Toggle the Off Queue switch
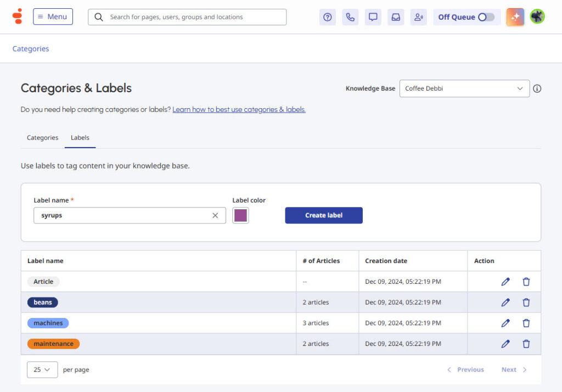 click(x=486, y=17)
